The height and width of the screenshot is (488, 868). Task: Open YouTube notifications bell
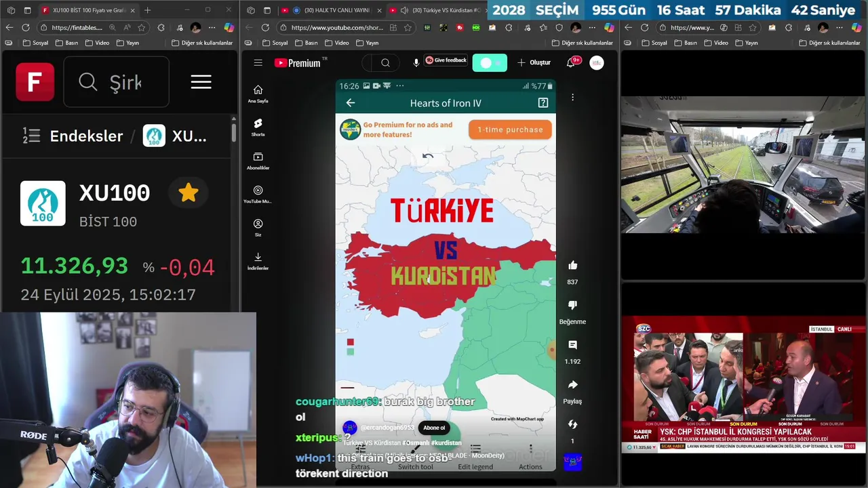(x=571, y=62)
